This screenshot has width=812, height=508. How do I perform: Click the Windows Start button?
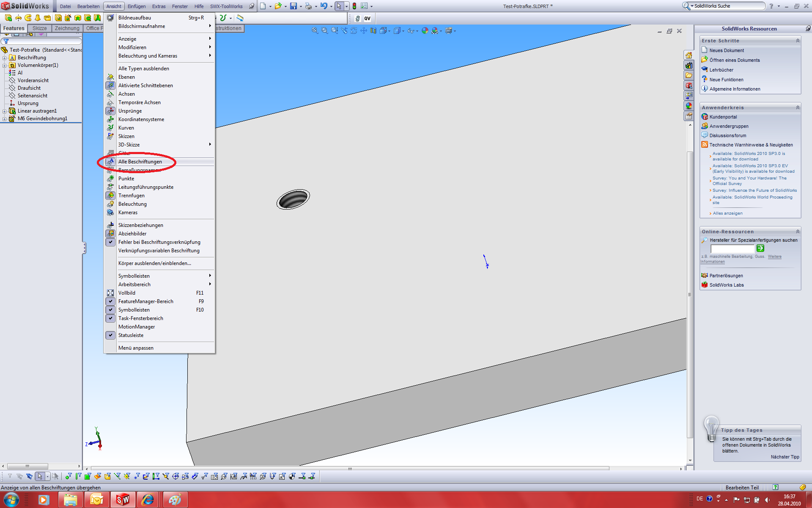click(11, 500)
